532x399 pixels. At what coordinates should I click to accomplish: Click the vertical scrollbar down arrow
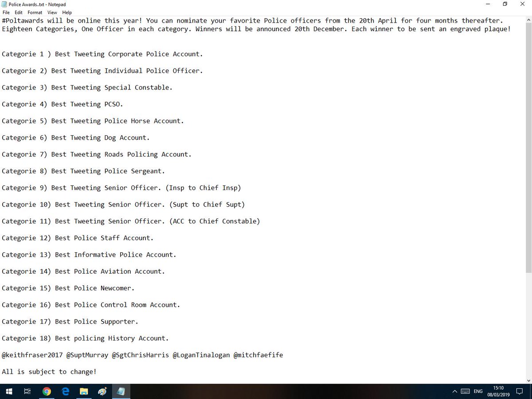point(528,380)
